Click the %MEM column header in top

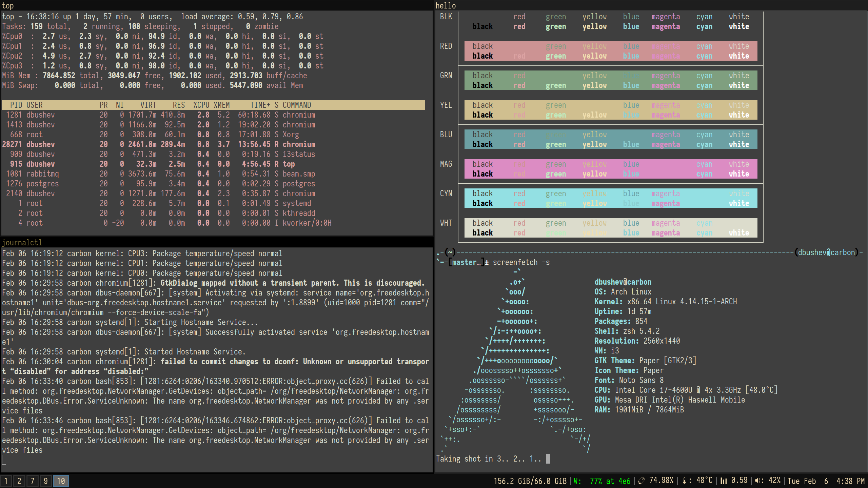[x=222, y=105]
